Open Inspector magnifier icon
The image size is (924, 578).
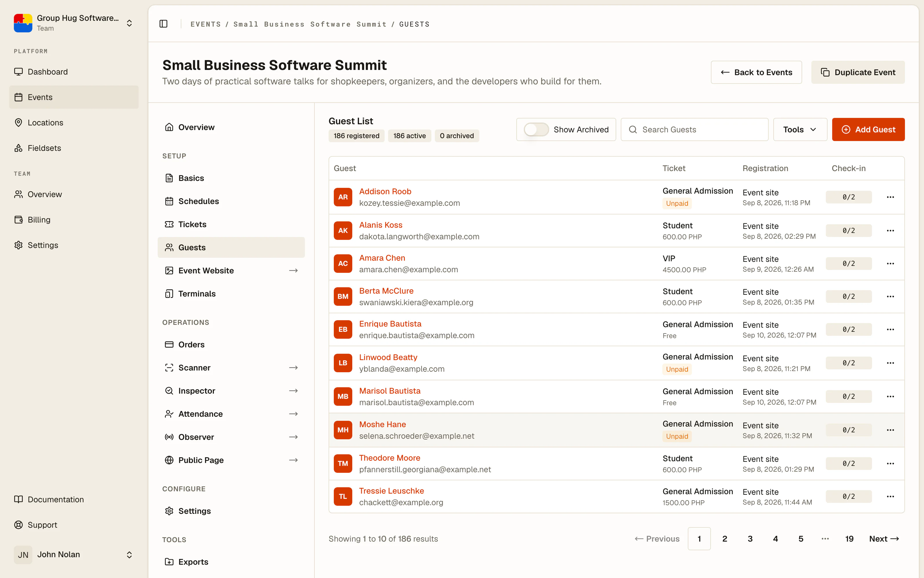click(169, 391)
